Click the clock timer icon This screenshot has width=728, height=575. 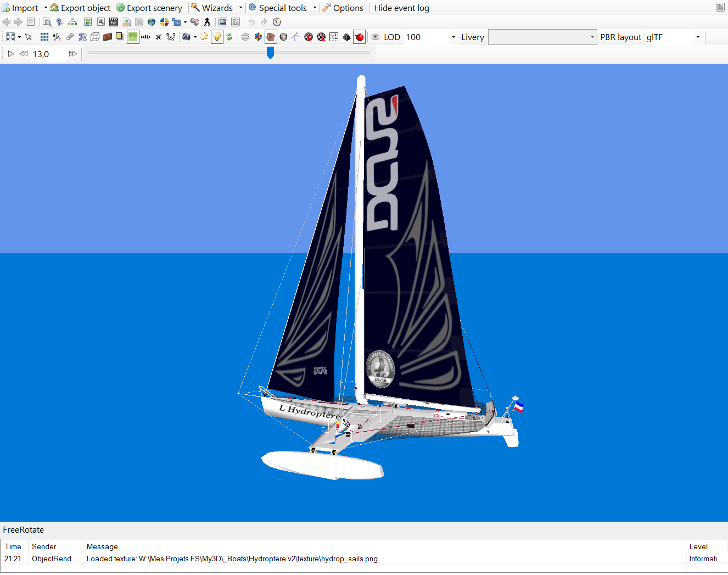[x=277, y=22]
